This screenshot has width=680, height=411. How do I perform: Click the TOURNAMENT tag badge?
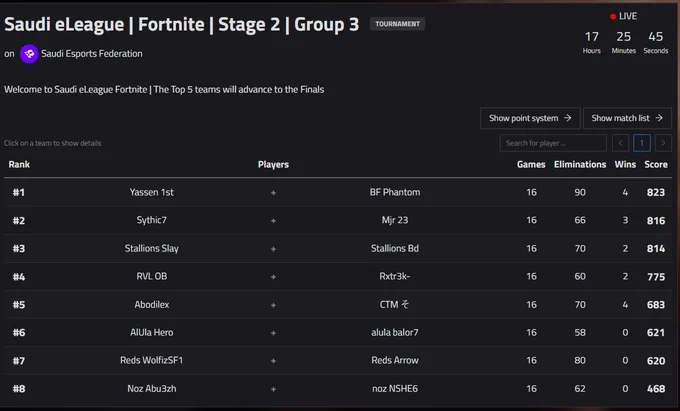point(397,24)
